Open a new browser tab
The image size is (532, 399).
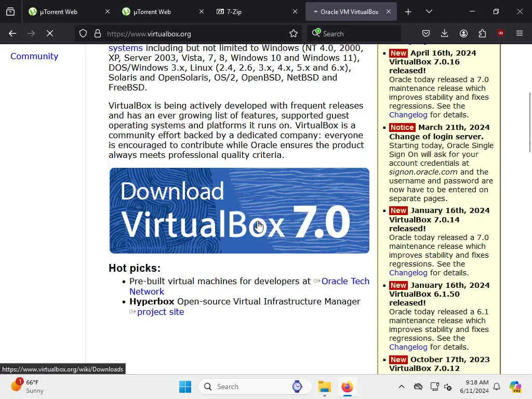(x=408, y=12)
